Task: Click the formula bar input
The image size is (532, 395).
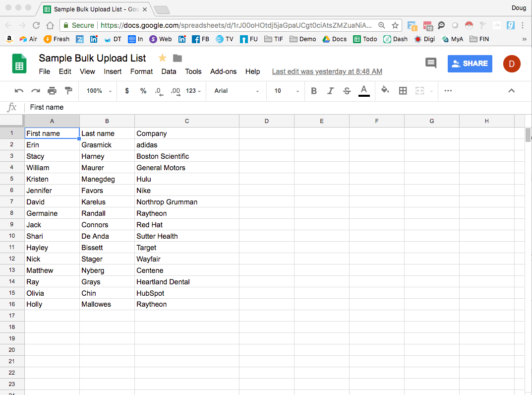Action: pos(278,107)
